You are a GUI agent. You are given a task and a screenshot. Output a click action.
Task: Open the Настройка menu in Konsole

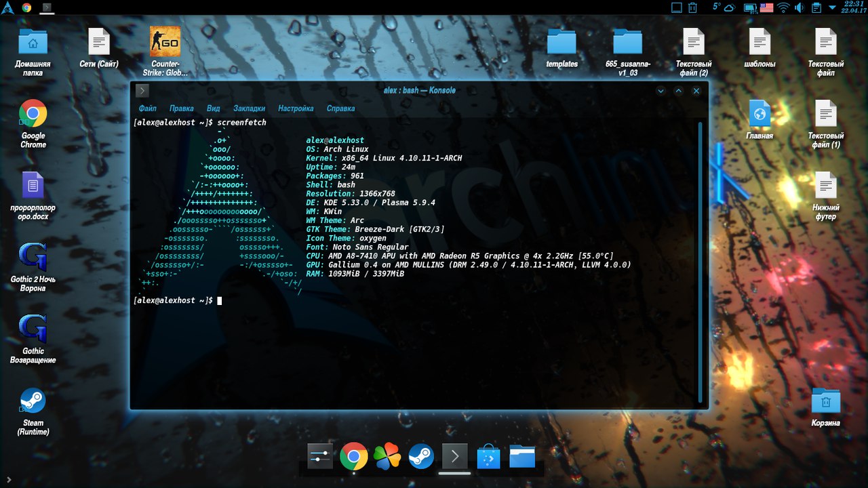pos(296,108)
